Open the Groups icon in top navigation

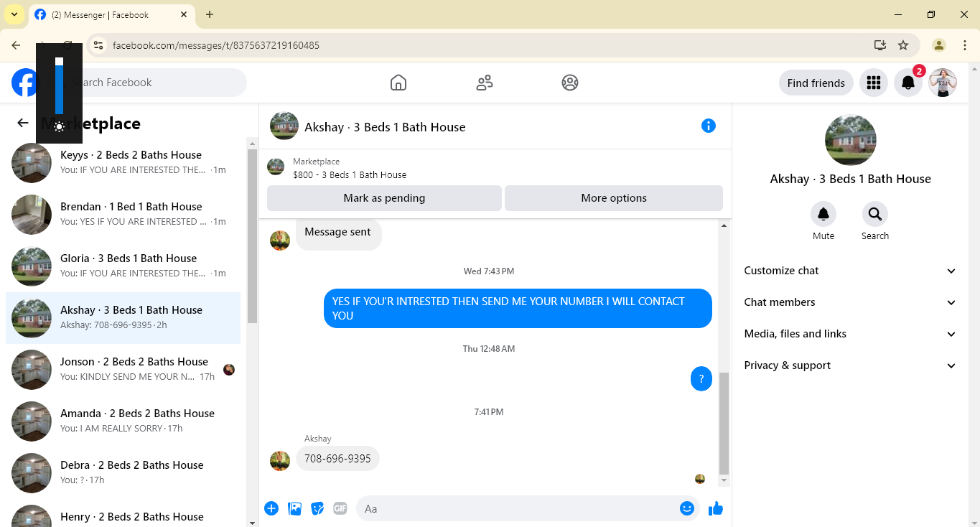point(570,83)
